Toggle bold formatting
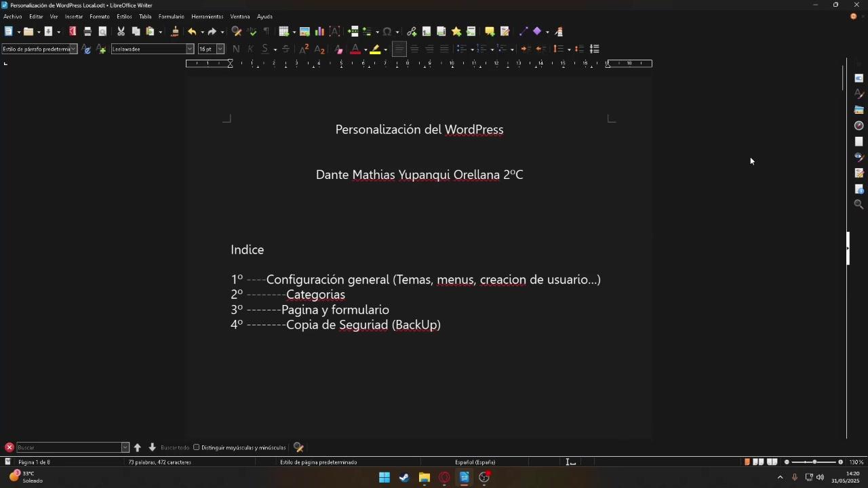This screenshot has height=488, width=868. coord(236,49)
